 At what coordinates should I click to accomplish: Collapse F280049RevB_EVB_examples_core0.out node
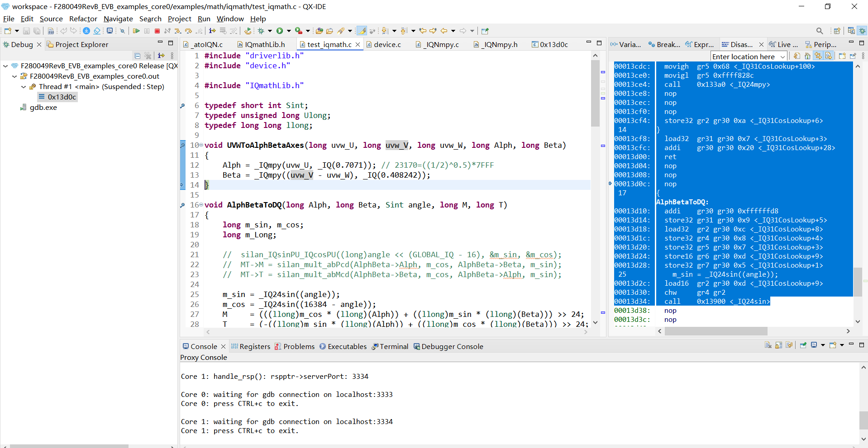tap(14, 76)
